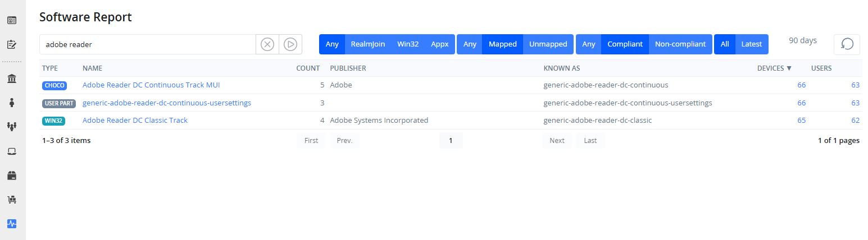The image size is (868, 240).
Task: Open the single user icon in sidebar
Action: [11, 103]
